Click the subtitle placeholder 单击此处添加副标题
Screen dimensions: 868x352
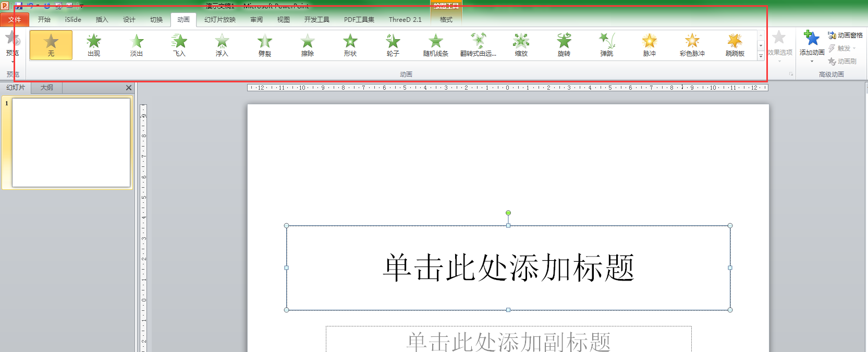(508, 342)
